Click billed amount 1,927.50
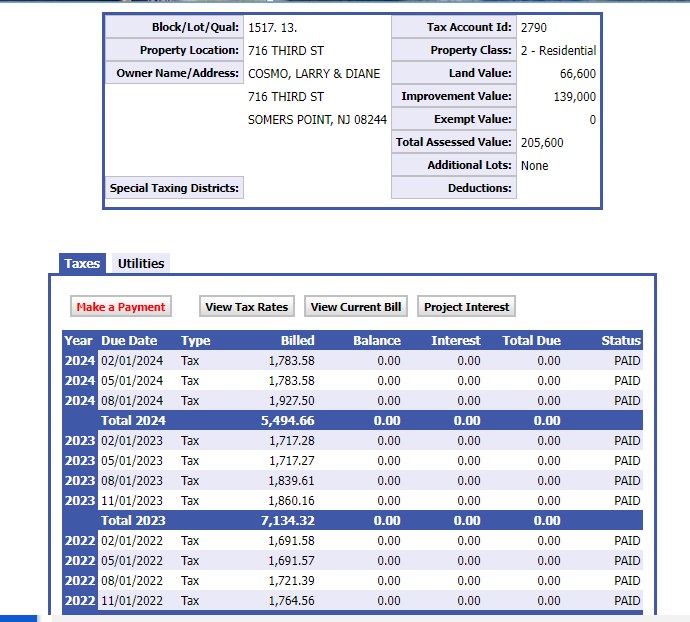The image size is (690, 622). [x=292, y=401]
